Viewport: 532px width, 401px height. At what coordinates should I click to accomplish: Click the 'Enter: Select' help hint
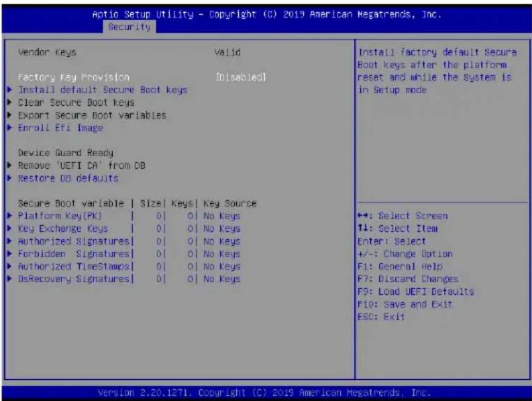click(392, 241)
